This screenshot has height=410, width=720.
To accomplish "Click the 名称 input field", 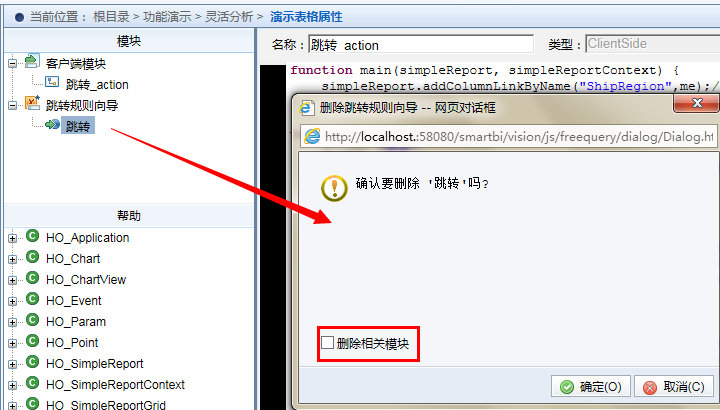I will coord(421,45).
